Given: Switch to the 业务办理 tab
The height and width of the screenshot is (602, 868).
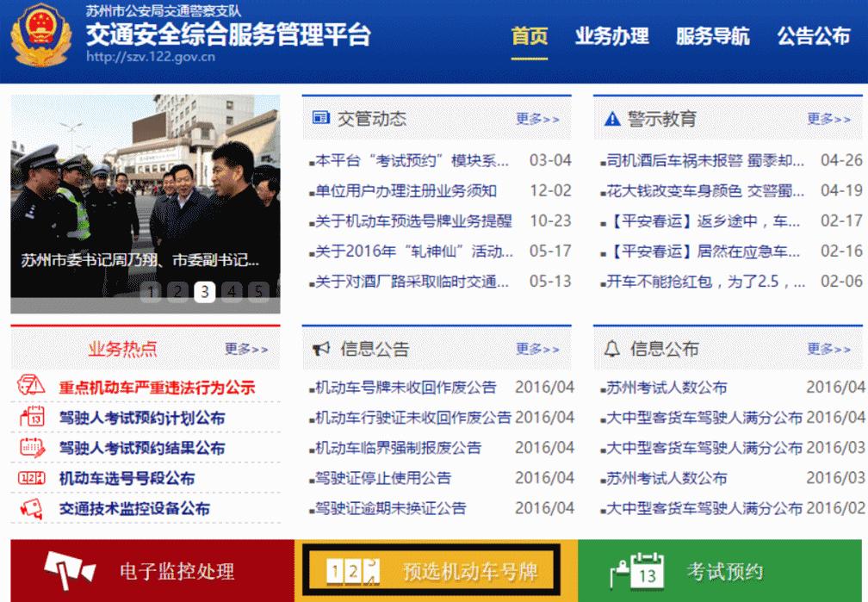Looking at the screenshot, I should pos(613,37).
